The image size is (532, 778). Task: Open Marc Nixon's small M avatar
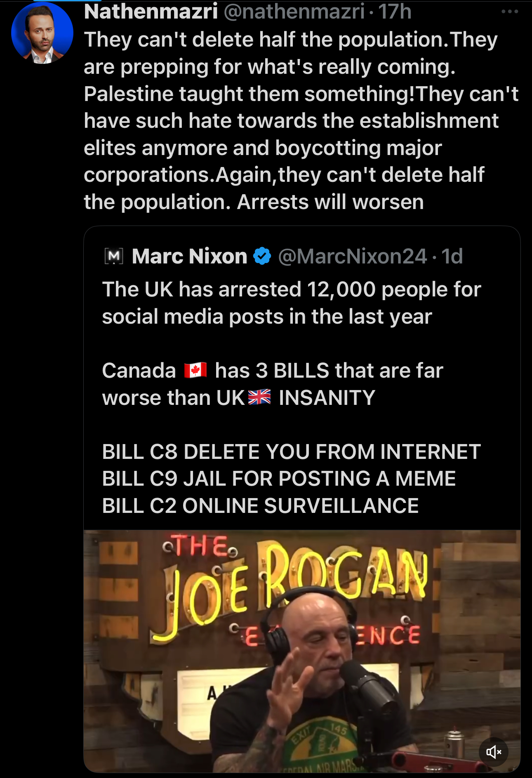(x=114, y=256)
